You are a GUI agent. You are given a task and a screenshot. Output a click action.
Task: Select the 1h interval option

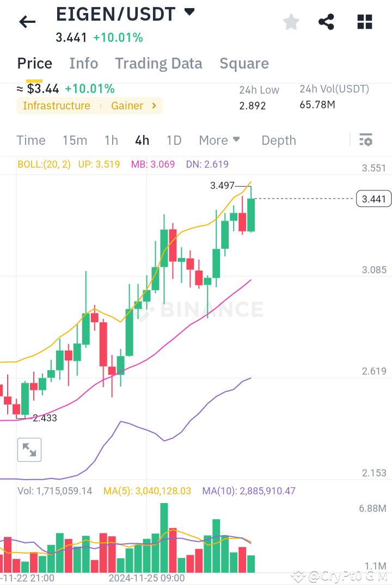click(x=111, y=140)
